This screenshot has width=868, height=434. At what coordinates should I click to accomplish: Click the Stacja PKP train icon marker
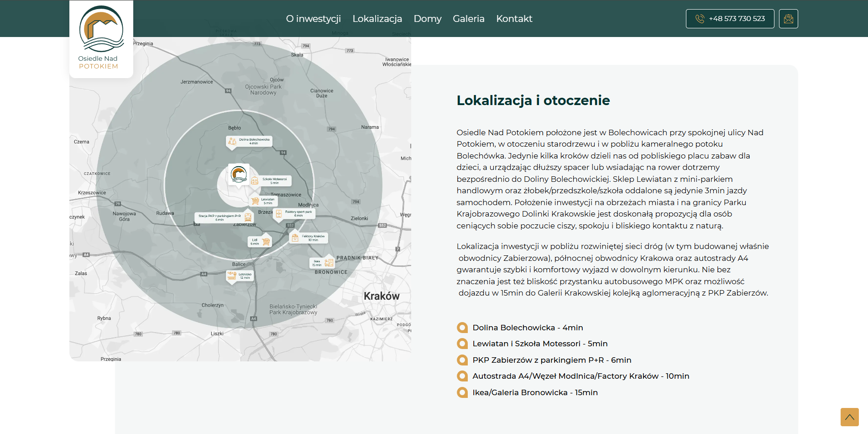(248, 217)
